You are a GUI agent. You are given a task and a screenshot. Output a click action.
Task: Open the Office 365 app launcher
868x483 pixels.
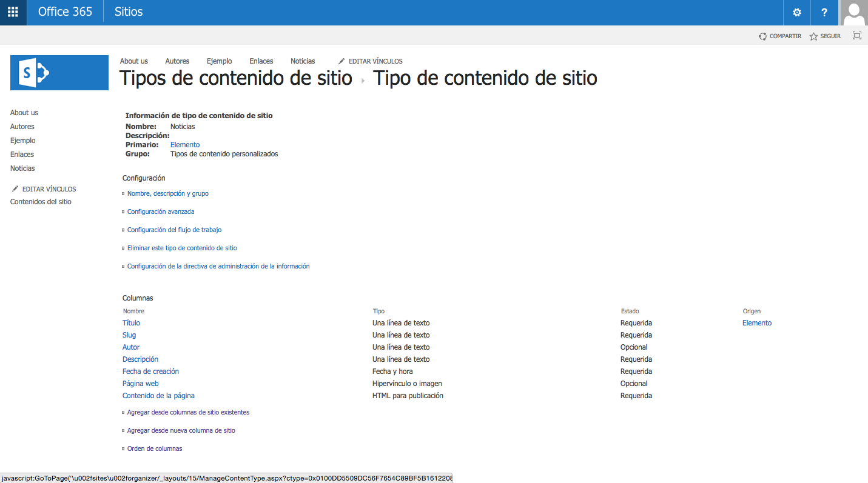coord(13,12)
